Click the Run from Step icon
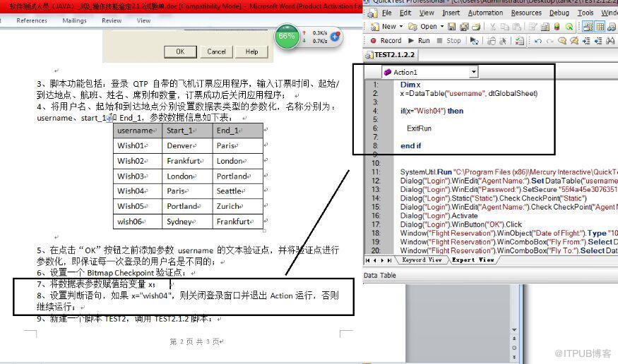Screen dimensions: 618x364 tap(474, 40)
